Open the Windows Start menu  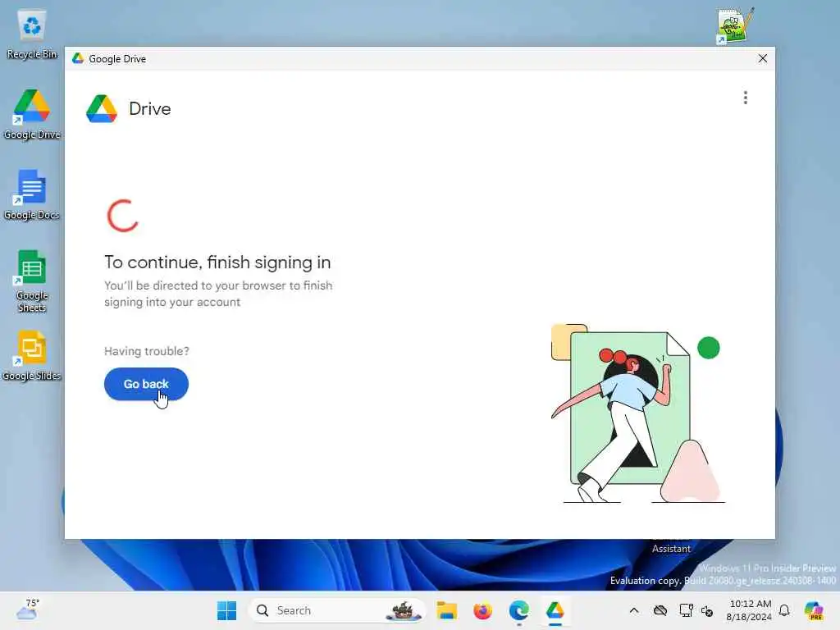[x=226, y=610]
